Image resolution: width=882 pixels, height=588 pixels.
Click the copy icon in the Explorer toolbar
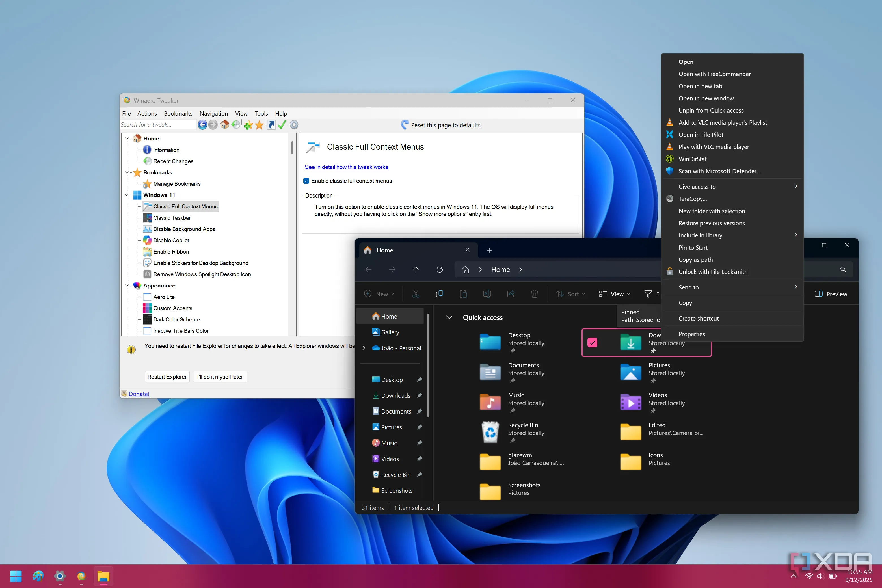tap(440, 294)
